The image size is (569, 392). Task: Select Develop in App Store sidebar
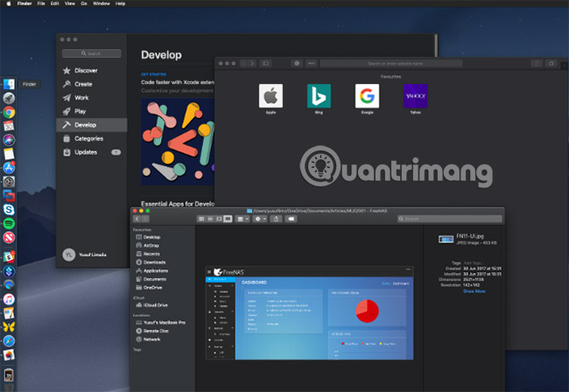pyautogui.click(x=91, y=125)
